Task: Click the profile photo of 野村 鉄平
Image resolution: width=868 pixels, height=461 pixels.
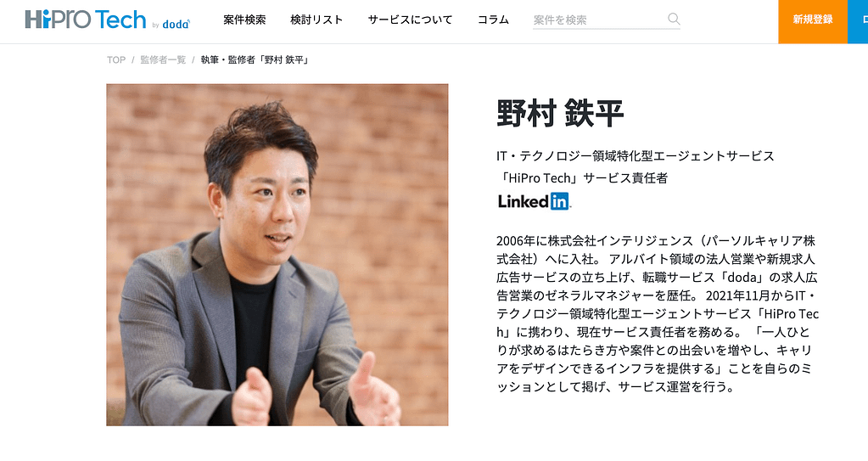Action: [277, 255]
